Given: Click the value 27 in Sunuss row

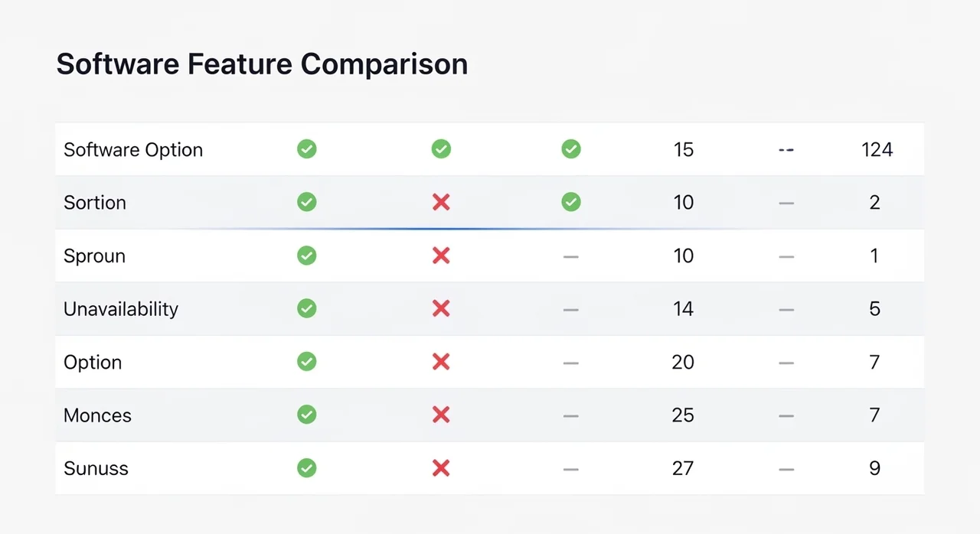Looking at the screenshot, I should click(x=683, y=468).
